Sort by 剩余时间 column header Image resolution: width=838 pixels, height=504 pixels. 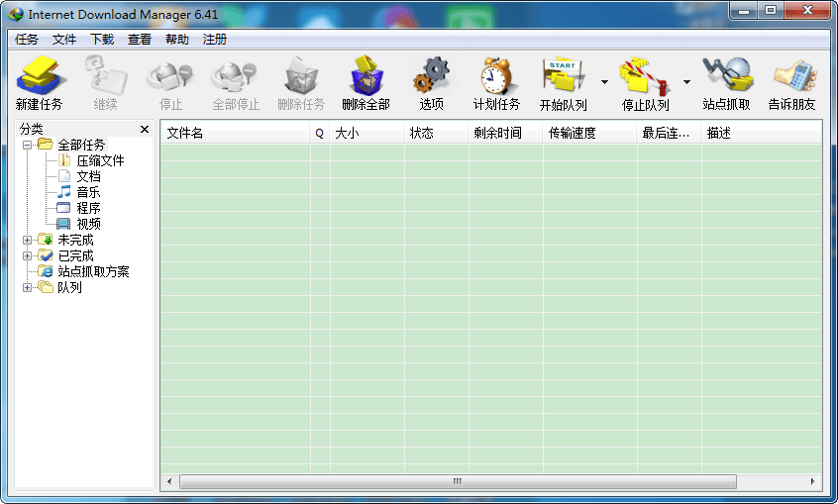505,133
